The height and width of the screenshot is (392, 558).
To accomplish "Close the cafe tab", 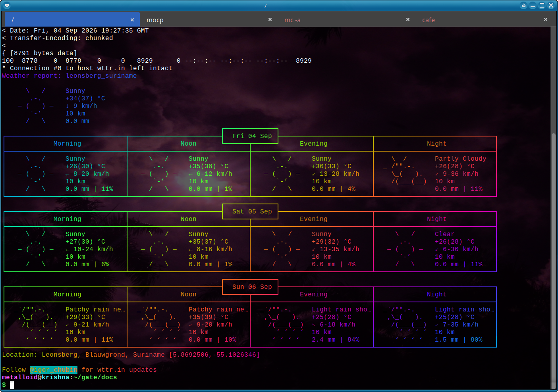I will pyautogui.click(x=546, y=19).
